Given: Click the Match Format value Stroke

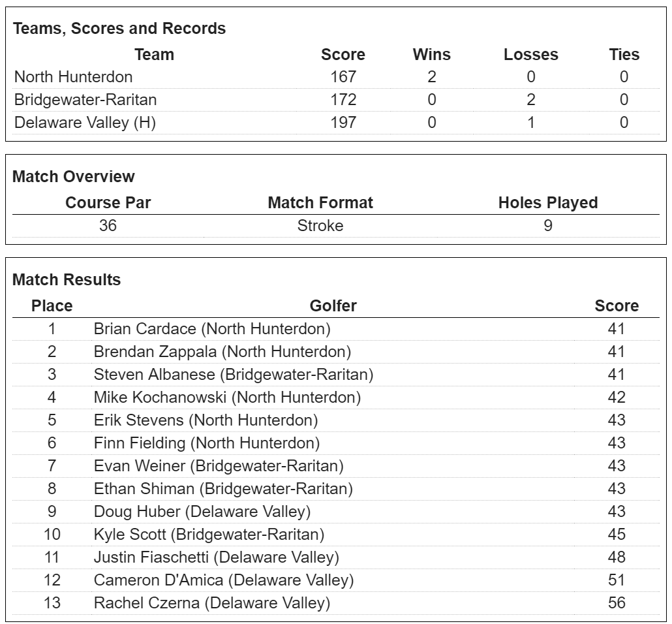Looking at the screenshot, I should pyautogui.click(x=320, y=226).
